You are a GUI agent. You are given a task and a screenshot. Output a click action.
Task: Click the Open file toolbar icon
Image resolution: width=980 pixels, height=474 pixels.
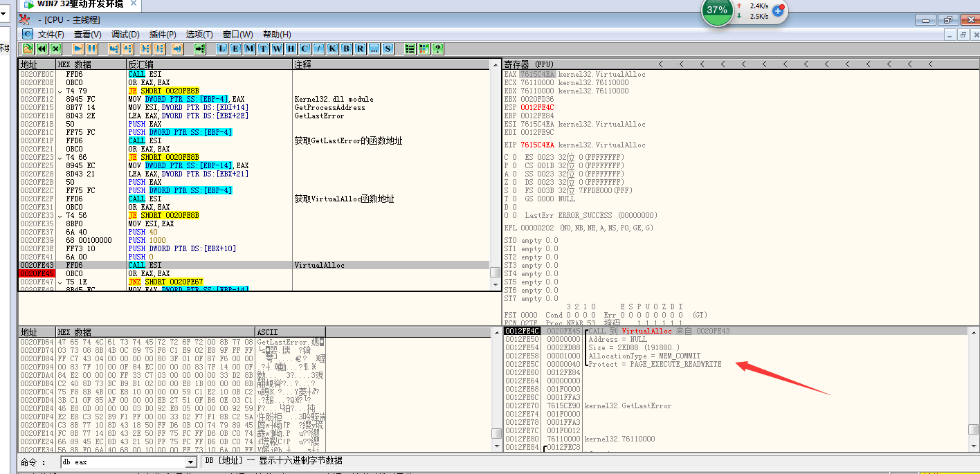tap(28, 48)
